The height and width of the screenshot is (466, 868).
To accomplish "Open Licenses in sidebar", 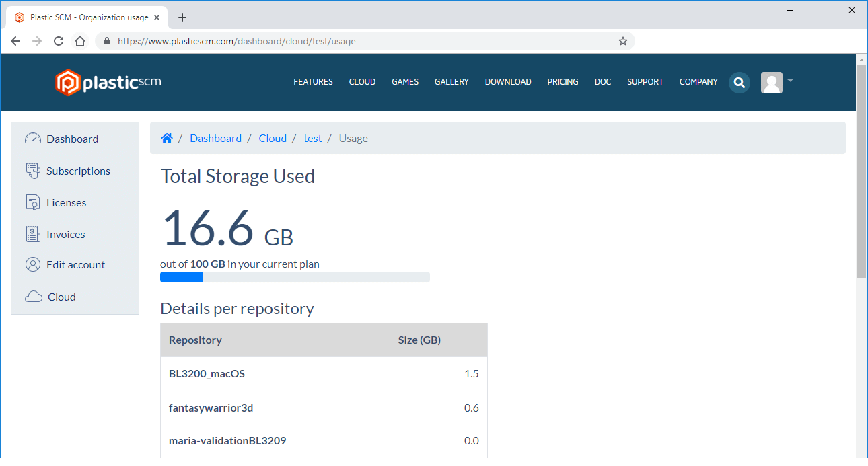I will (66, 202).
